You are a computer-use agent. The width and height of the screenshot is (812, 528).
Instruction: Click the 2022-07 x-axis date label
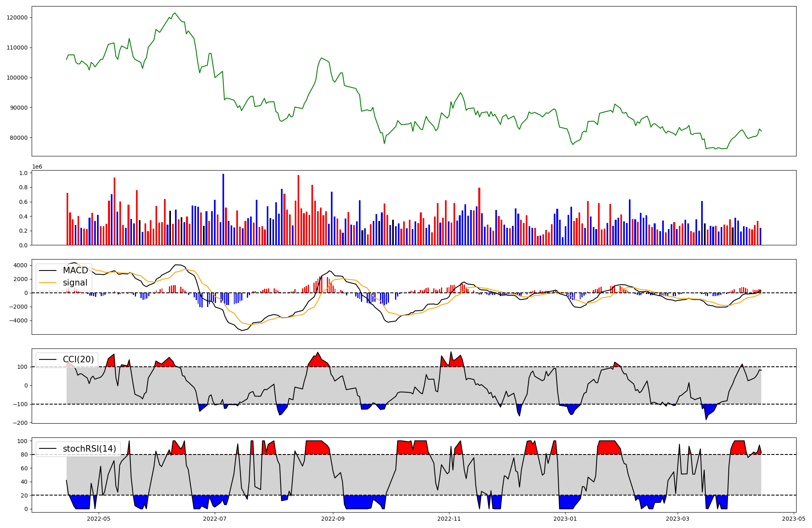click(214, 519)
